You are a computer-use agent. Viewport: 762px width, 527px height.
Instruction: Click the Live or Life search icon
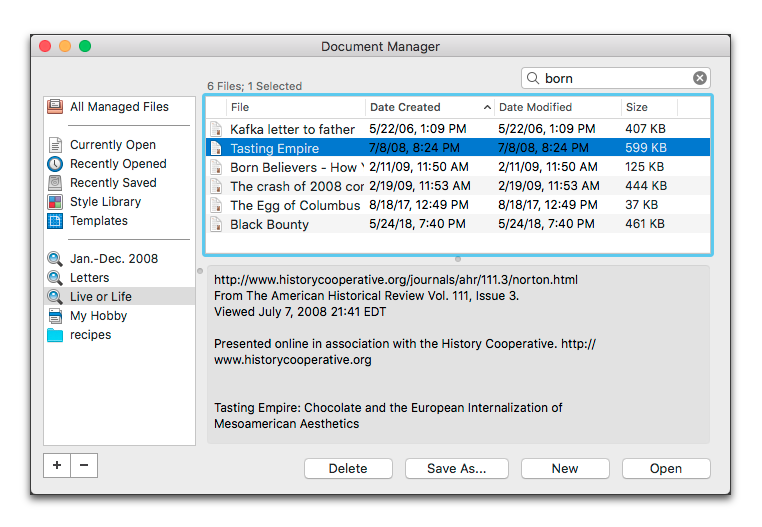click(x=55, y=297)
